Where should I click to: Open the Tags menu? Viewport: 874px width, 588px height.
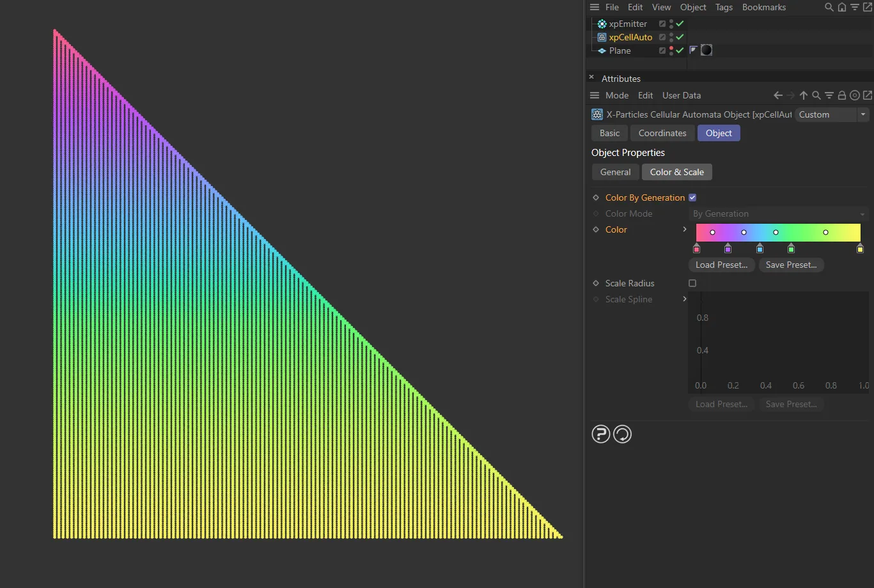point(724,7)
